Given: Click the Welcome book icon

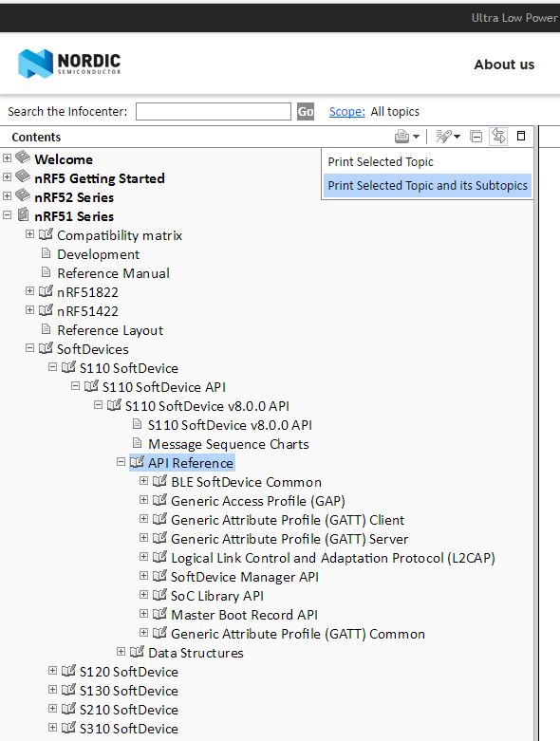Looking at the screenshot, I should pyautogui.click(x=23, y=157).
